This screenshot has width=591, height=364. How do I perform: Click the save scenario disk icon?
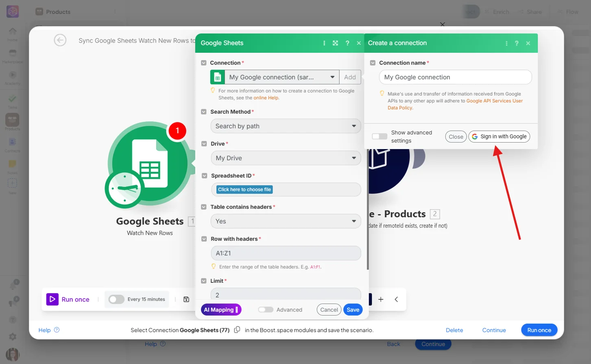pos(186,299)
